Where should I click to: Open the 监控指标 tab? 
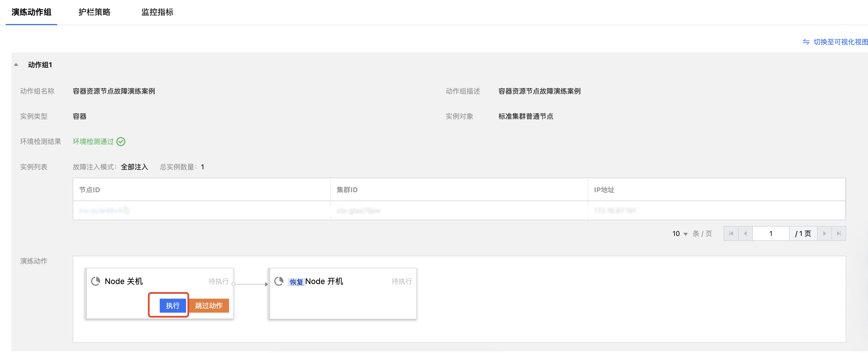[x=157, y=12]
